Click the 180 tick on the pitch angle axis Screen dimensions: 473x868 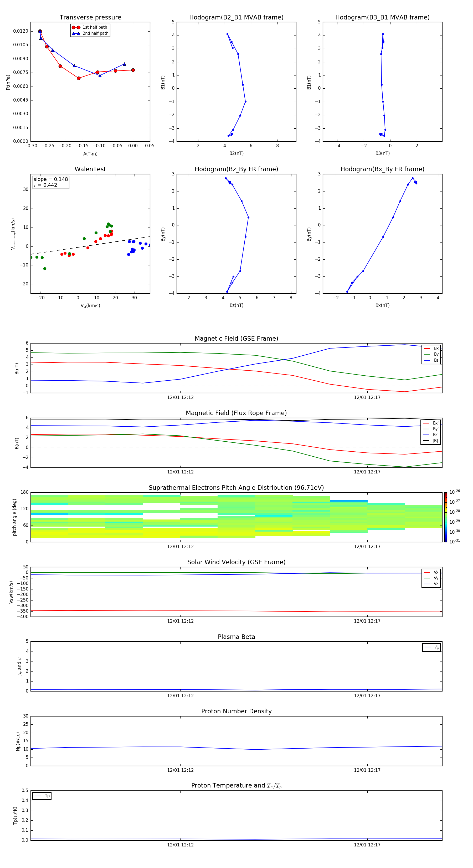tap(25, 492)
